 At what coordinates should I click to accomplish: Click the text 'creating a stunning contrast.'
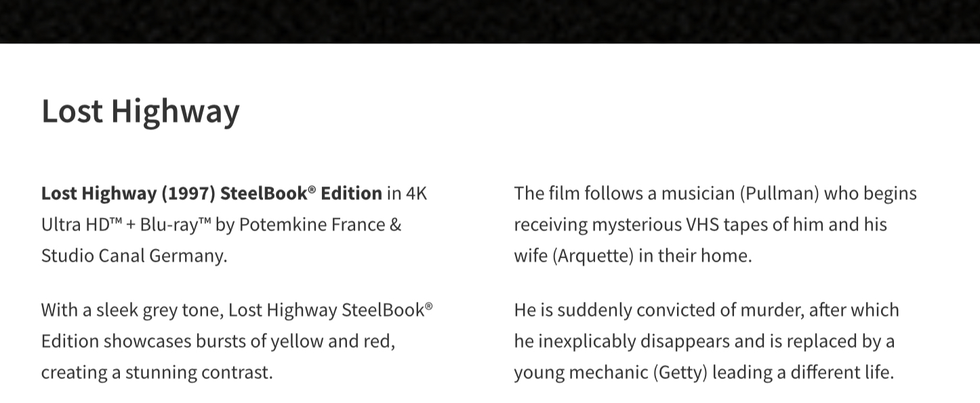pyautogui.click(x=157, y=372)
